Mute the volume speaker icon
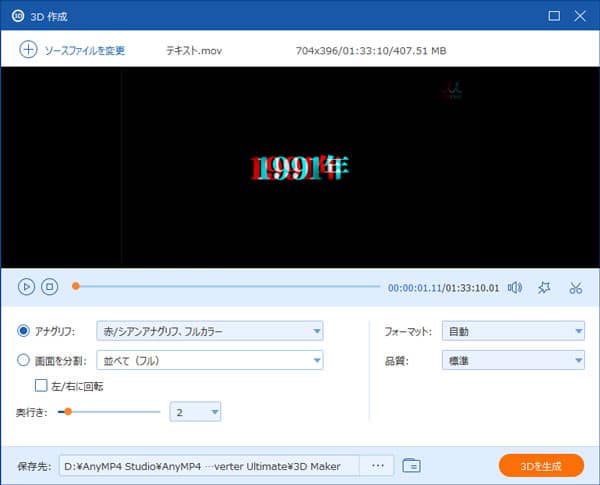The image size is (600, 485). coord(515,287)
